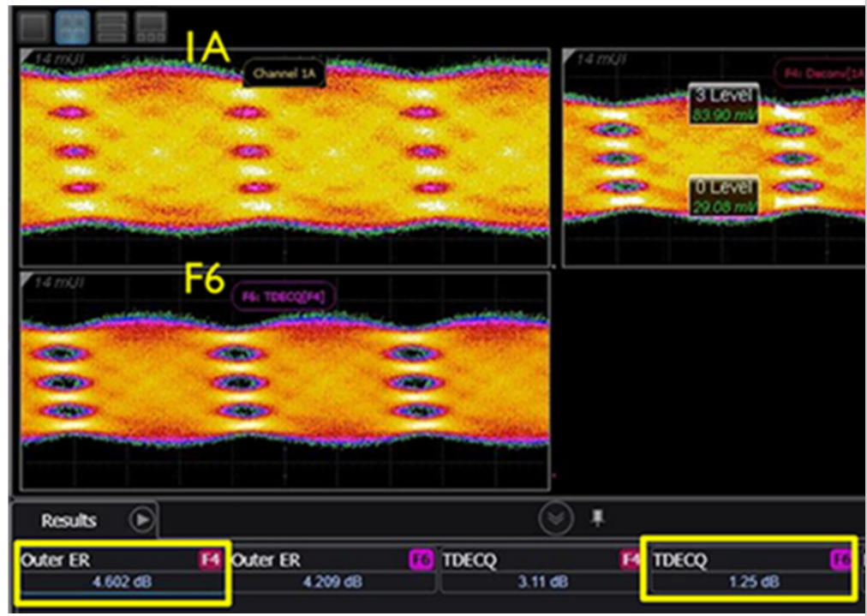867x616 pixels.
Task: Click the Channel 1A waveform label
Action: click(x=284, y=75)
